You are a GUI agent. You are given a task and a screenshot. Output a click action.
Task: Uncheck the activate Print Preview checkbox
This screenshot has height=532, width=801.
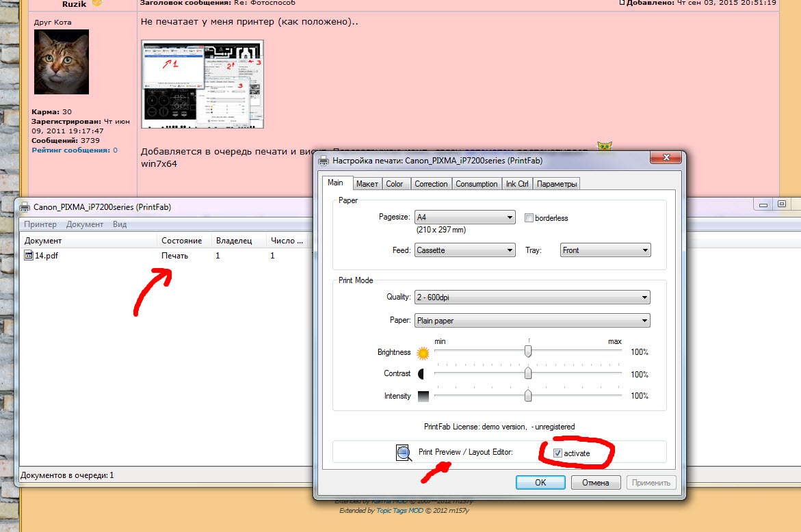click(x=558, y=453)
